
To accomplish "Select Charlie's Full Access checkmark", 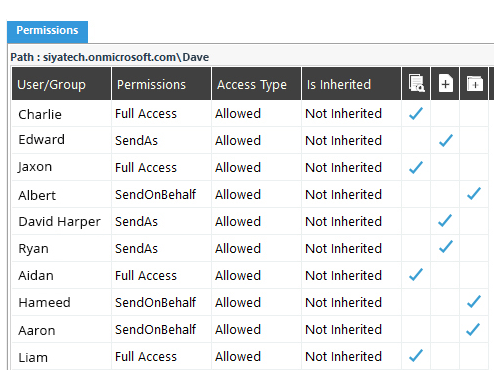I will click(x=416, y=114).
